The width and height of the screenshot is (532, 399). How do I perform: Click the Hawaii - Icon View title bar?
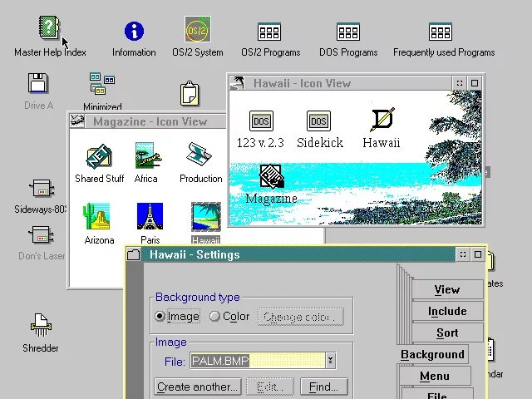click(x=348, y=83)
